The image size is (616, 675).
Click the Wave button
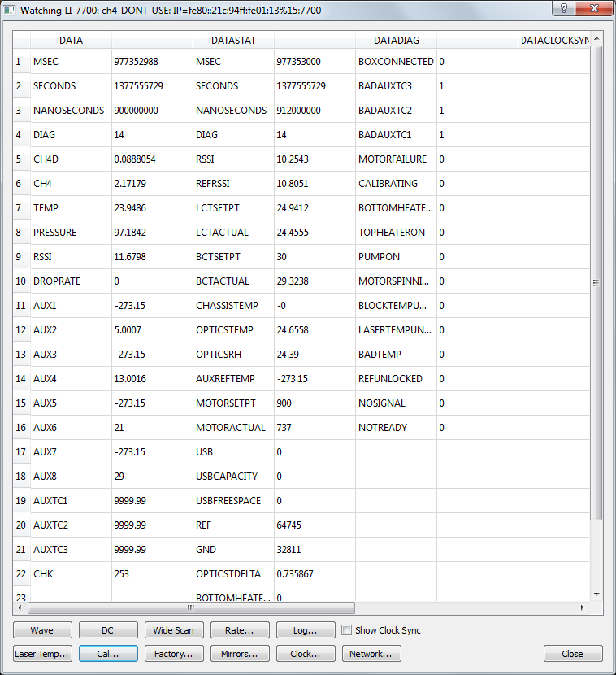[42, 630]
